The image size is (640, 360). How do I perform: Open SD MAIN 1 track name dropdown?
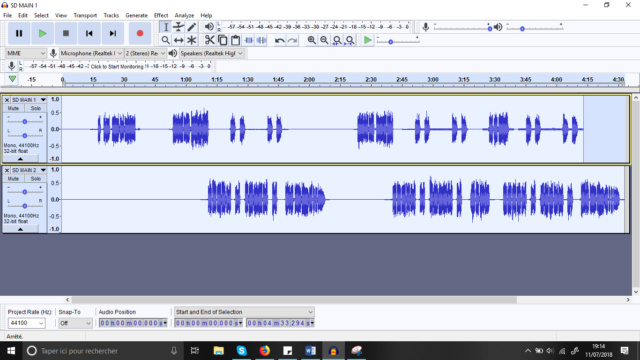point(28,100)
